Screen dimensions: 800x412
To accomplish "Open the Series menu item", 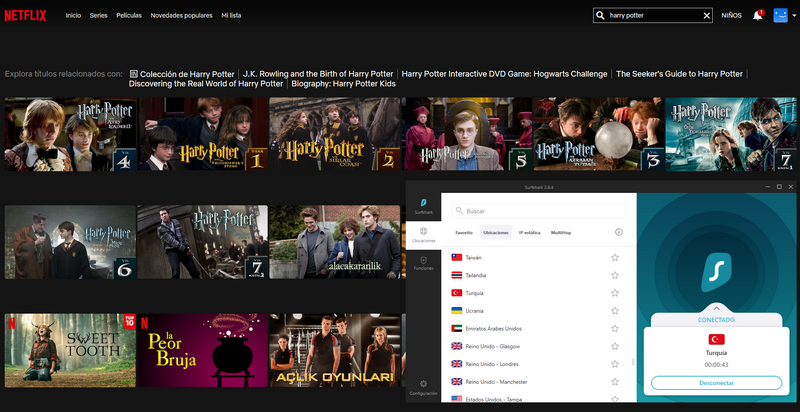I will (98, 16).
